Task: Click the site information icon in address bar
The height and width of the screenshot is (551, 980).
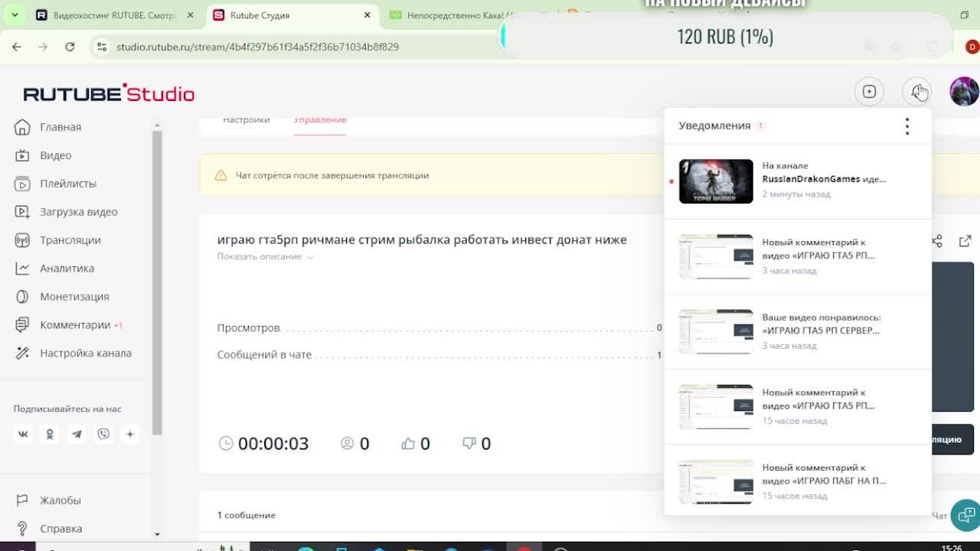Action: pyautogui.click(x=101, y=47)
